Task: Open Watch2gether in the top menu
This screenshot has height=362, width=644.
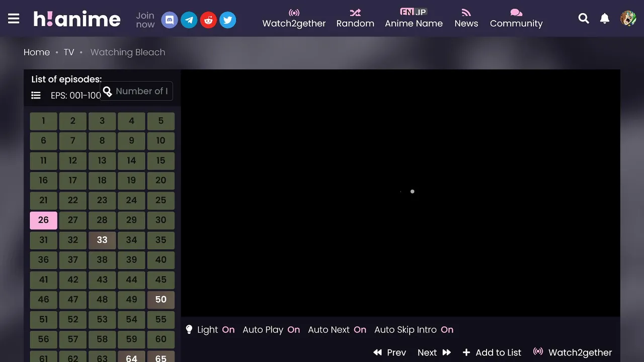Action: point(294,19)
